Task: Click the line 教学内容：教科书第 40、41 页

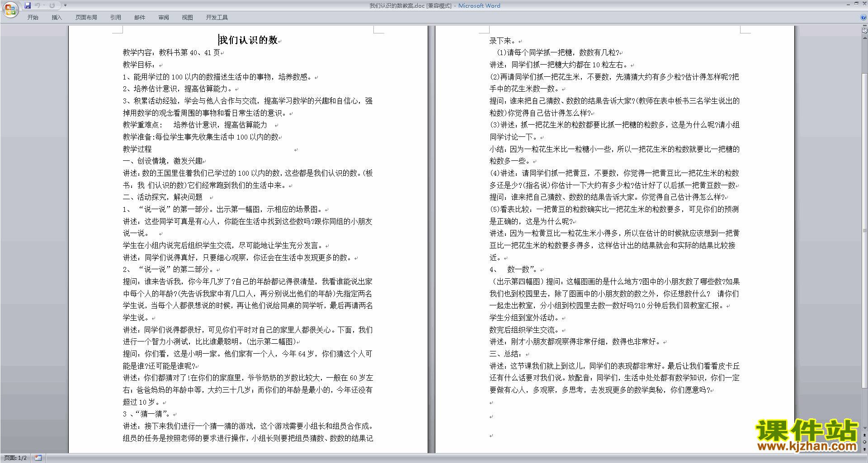Action: 171,53
